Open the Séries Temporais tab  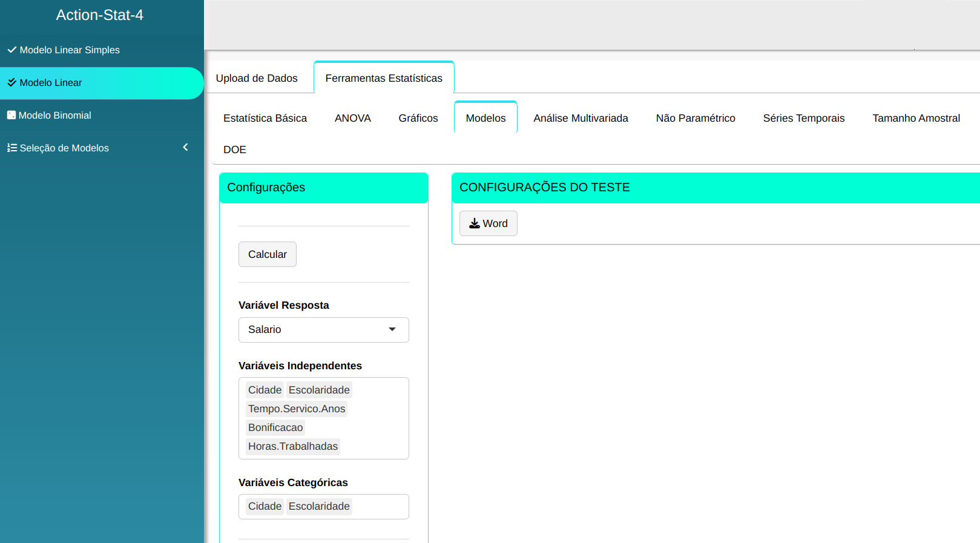pos(803,118)
